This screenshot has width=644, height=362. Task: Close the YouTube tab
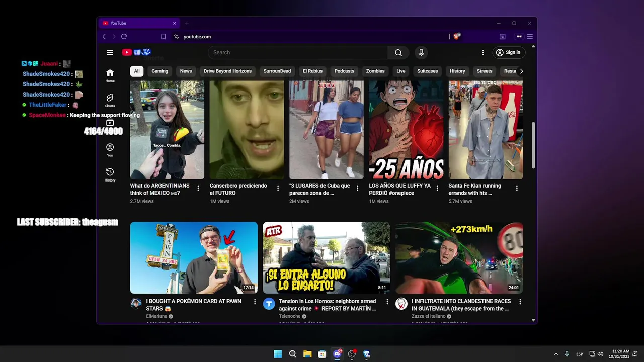click(175, 23)
